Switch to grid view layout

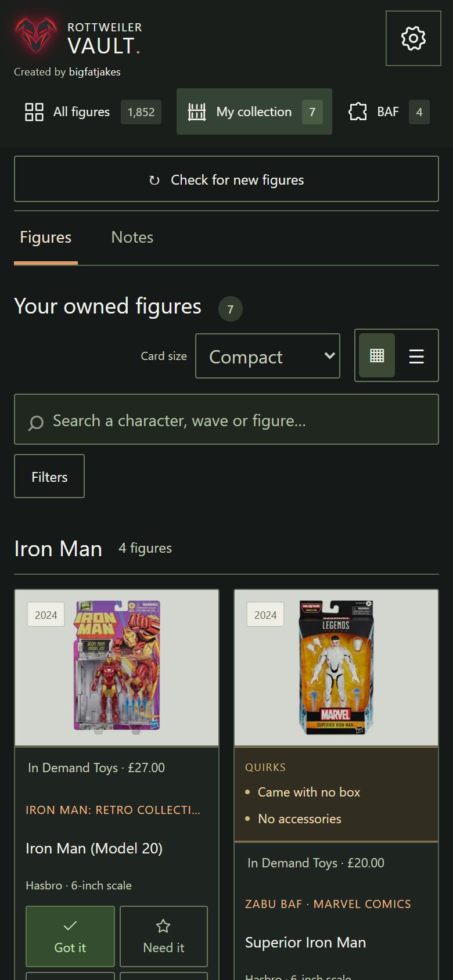[x=377, y=355]
